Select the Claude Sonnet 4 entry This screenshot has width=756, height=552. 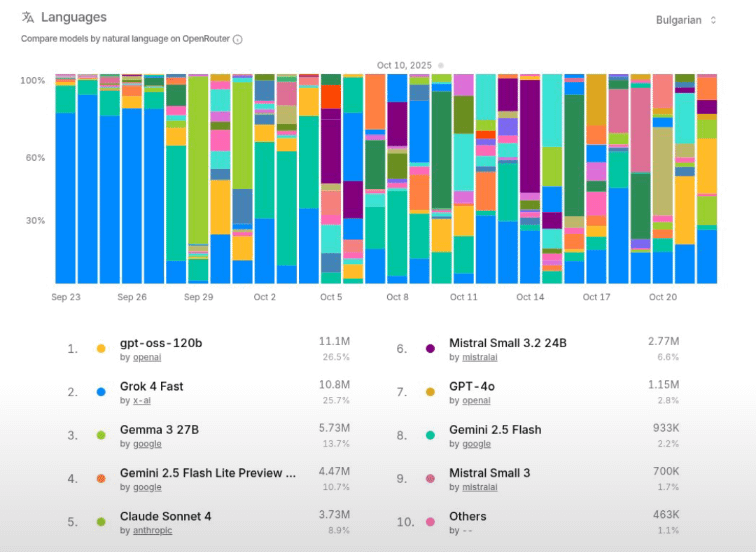165,516
